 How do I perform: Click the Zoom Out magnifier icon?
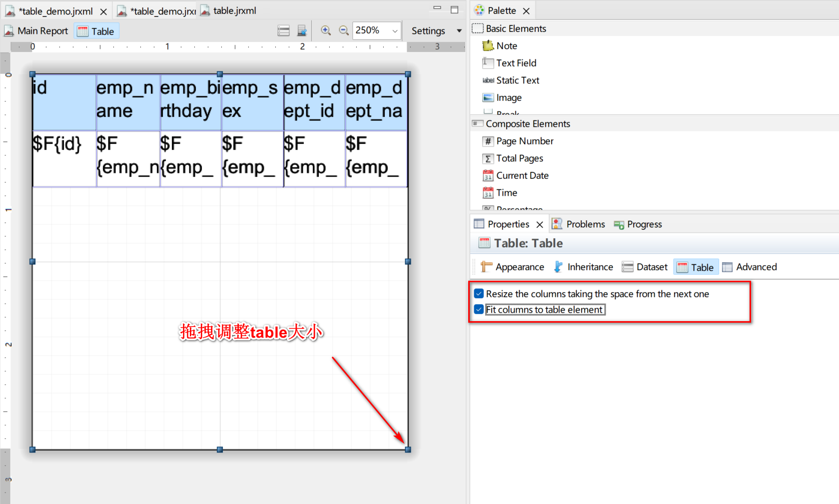(x=344, y=30)
